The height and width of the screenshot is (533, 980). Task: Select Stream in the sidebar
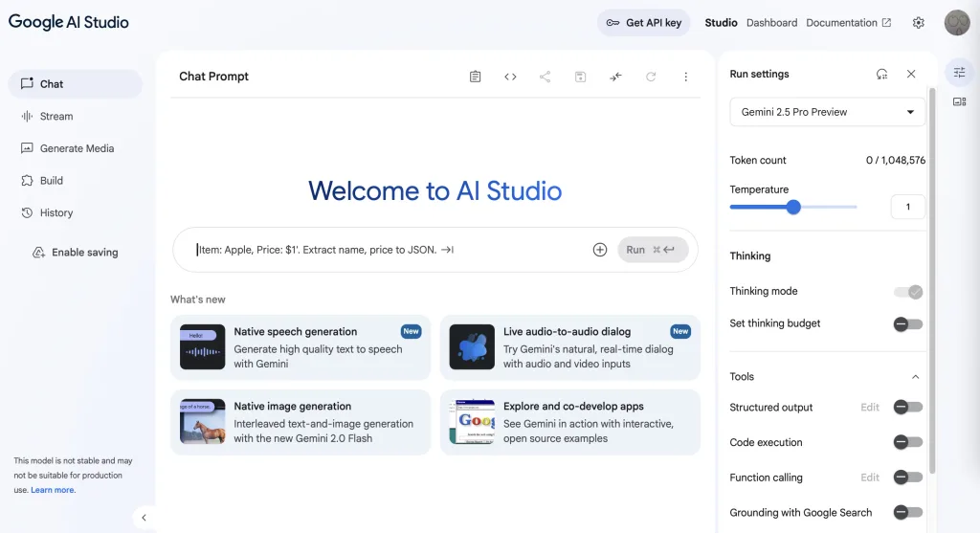pos(75,116)
